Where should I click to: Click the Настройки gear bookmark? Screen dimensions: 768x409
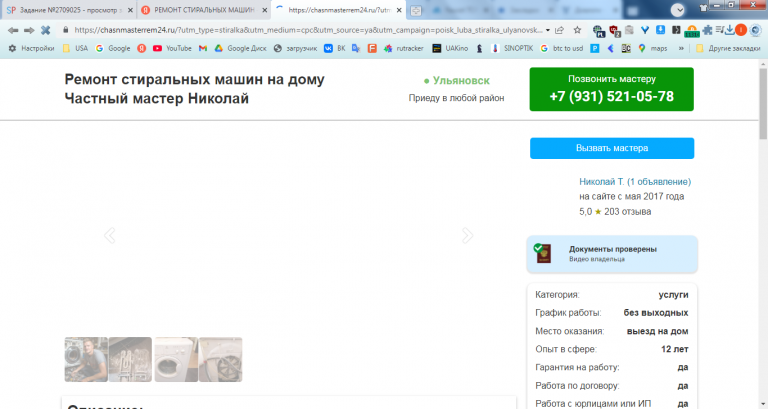pos(31,48)
